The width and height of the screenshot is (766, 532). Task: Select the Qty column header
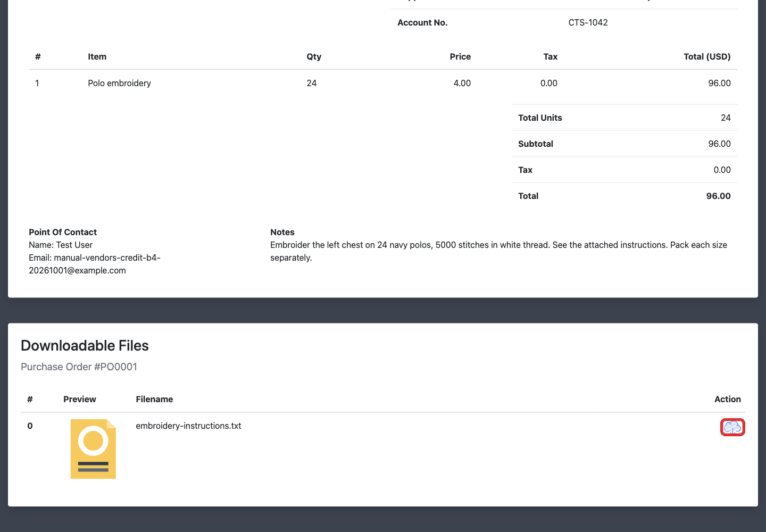pyautogui.click(x=314, y=56)
